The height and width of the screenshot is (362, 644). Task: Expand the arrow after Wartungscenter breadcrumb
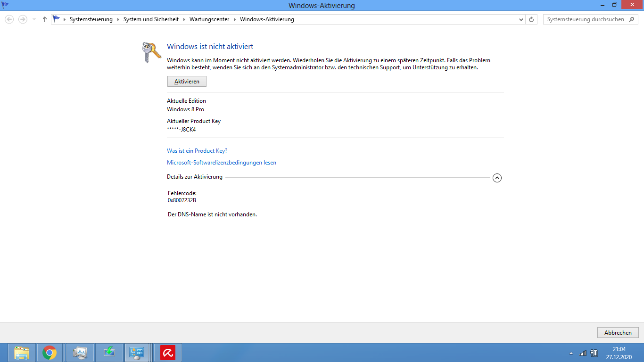(x=234, y=19)
